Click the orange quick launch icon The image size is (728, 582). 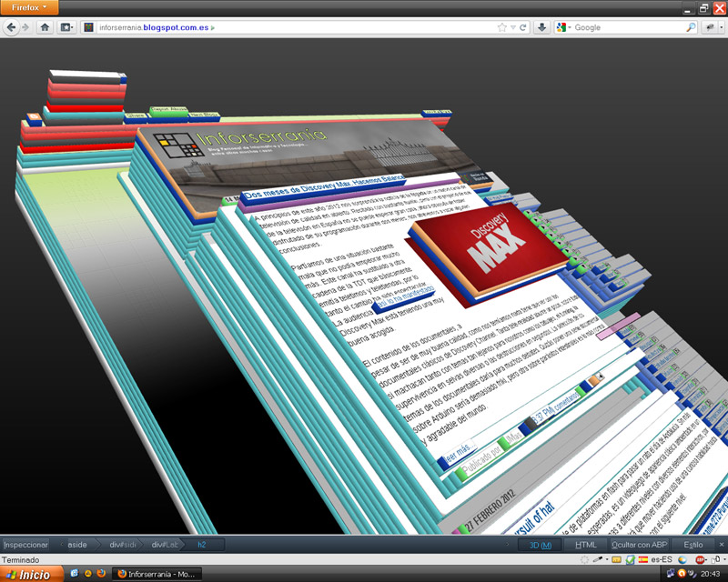point(87,574)
